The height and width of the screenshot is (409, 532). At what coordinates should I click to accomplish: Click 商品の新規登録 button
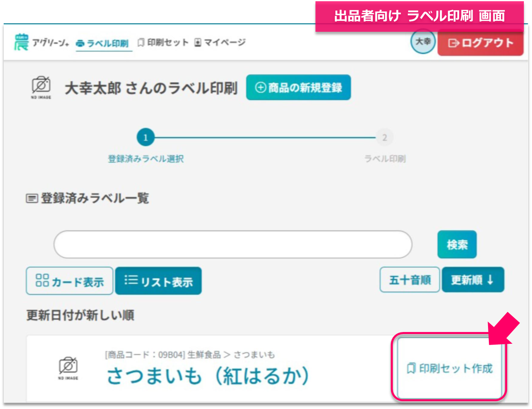click(x=298, y=88)
